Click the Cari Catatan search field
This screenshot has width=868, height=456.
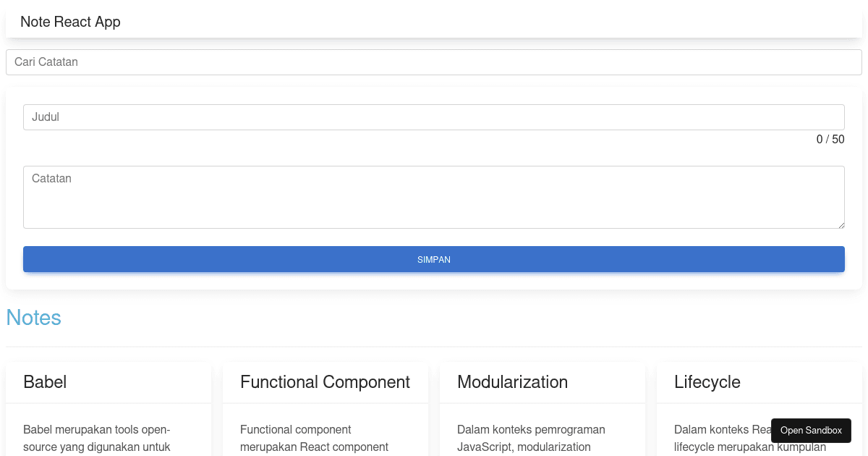coord(434,62)
